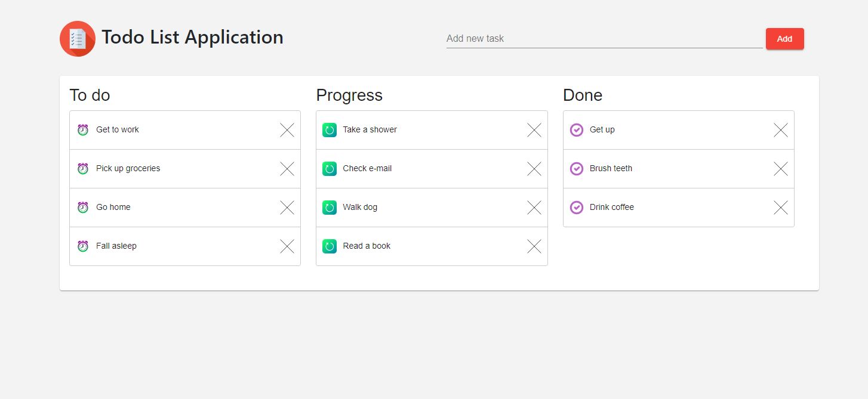The height and width of the screenshot is (399, 868).
Task: Remove the Check e-mail task
Action: pos(534,169)
